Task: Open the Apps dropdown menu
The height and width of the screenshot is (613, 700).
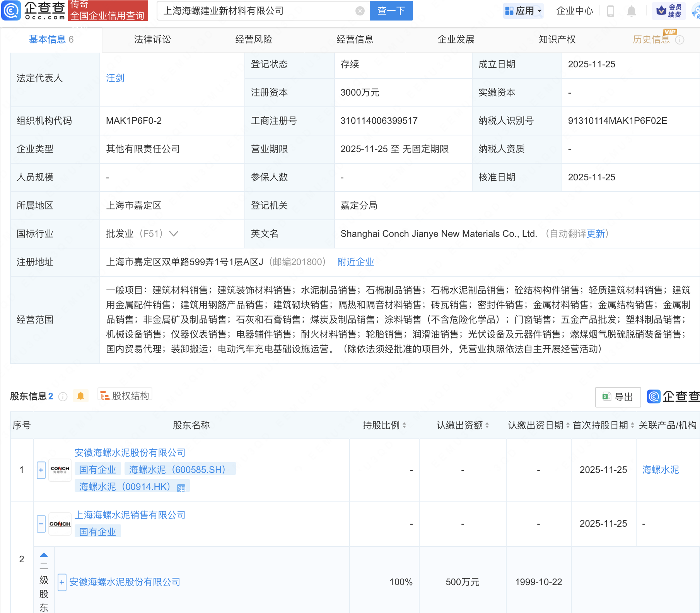Action: click(524, 11)
